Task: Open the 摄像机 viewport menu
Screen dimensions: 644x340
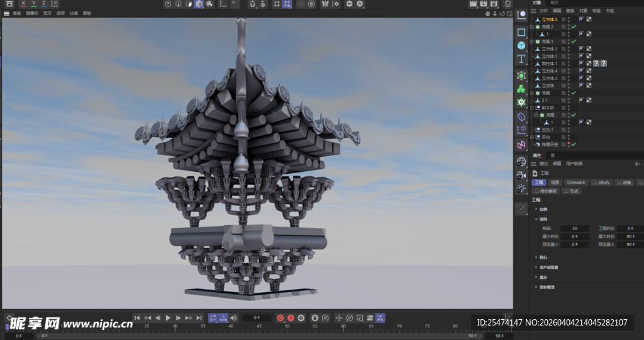Action: coord(31,13)
